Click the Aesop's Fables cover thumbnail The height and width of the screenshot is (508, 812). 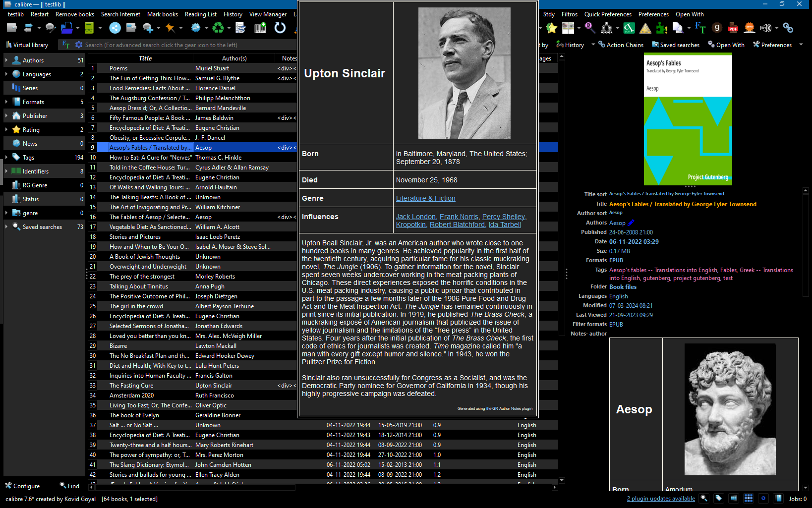(x=688, y=119)
